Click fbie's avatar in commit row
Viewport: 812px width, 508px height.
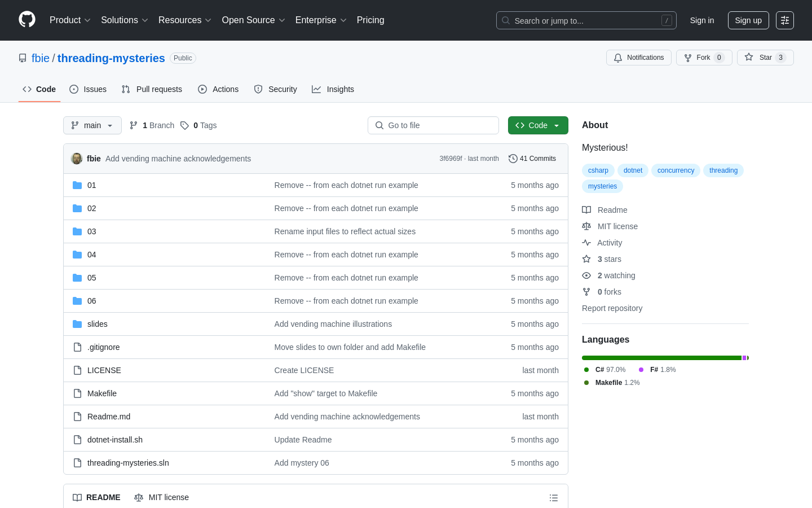[x=77, y=159]
